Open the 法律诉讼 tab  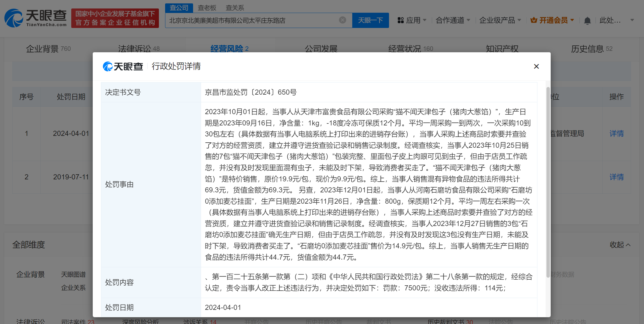tap(139, 49)
